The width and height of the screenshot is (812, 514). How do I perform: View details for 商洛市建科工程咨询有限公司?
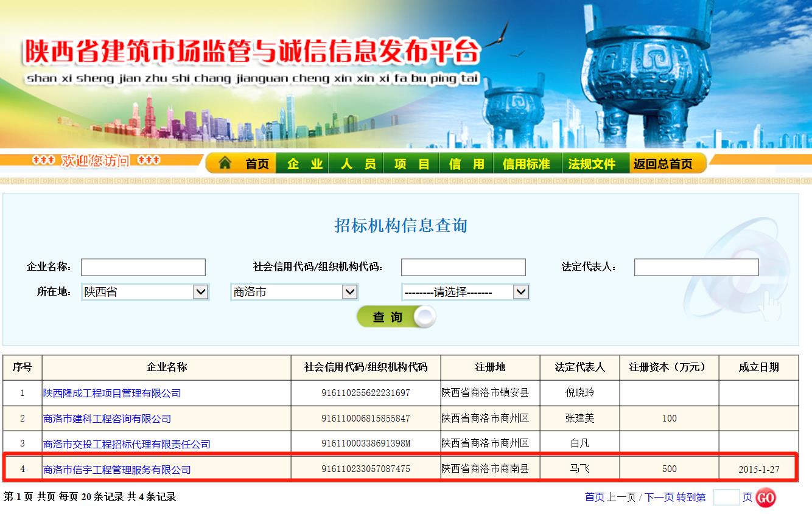(107, 418)
